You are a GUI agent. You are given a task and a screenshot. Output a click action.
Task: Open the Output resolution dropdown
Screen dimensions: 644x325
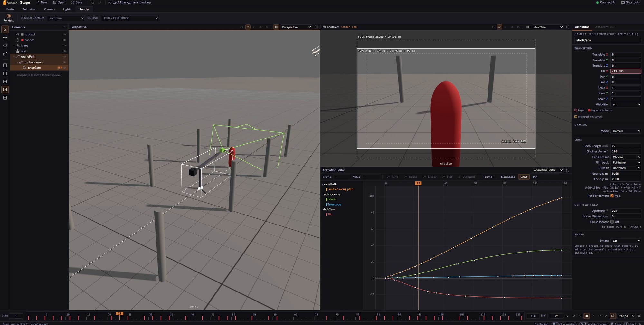130,18
